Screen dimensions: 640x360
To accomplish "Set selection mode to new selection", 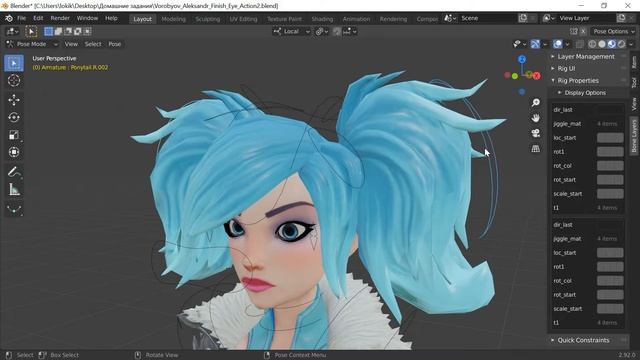I will coord(49,31).
